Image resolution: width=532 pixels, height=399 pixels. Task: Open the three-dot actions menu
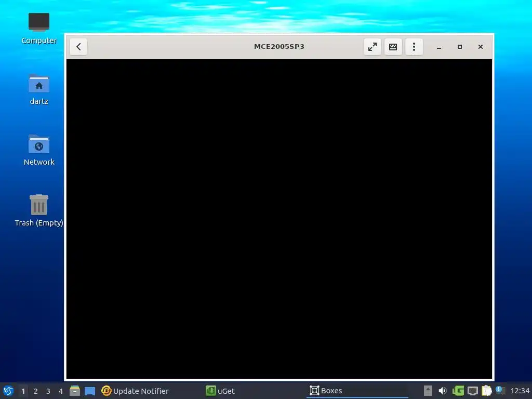click(x=414, y=47)
